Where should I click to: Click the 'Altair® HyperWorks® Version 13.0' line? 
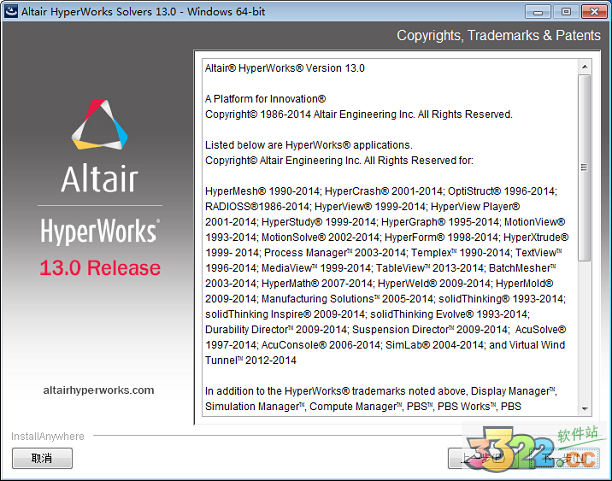pyautogui.click(x=285, y=68)
